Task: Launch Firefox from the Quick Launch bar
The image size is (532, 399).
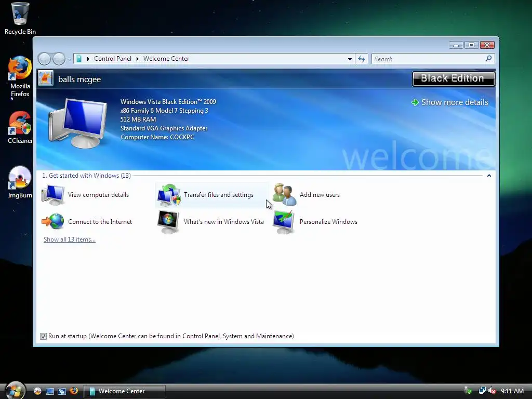Action: pos(74,391)
